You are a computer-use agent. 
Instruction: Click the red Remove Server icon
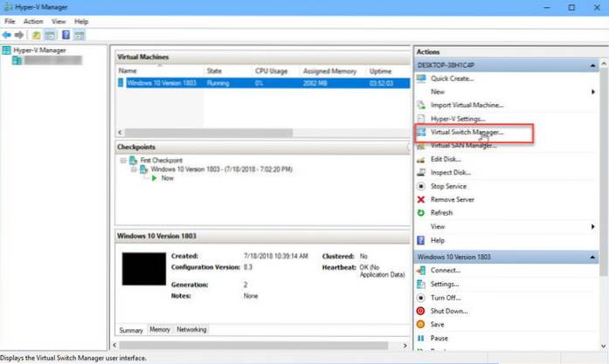click(x=421, y=199)
